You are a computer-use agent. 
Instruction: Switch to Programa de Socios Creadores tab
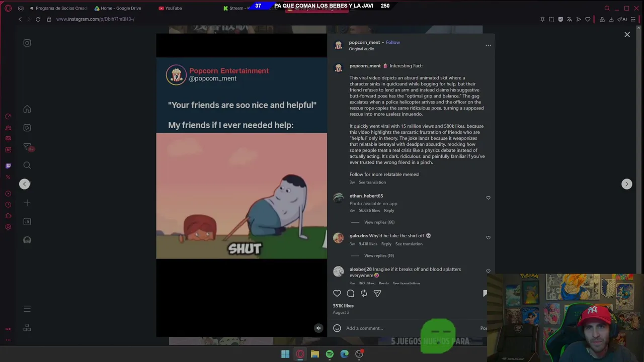pos(58,8)
